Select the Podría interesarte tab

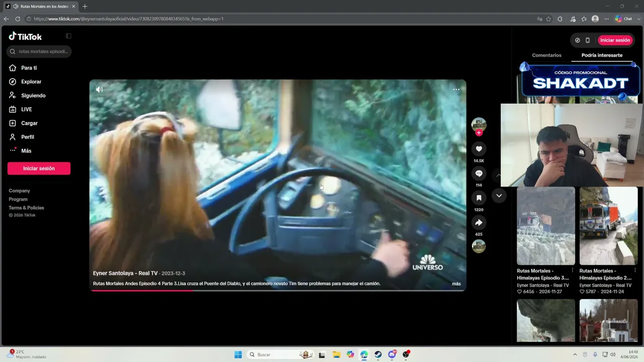tap(602, 55)
